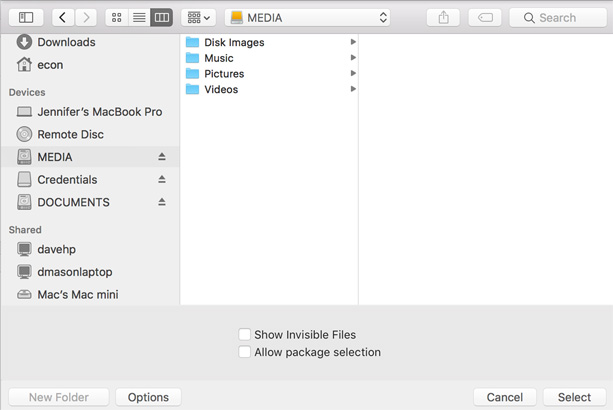613x410 pixels.
Task: Select shared computer dmasonlaptop
Action: (x=90, y=272)
